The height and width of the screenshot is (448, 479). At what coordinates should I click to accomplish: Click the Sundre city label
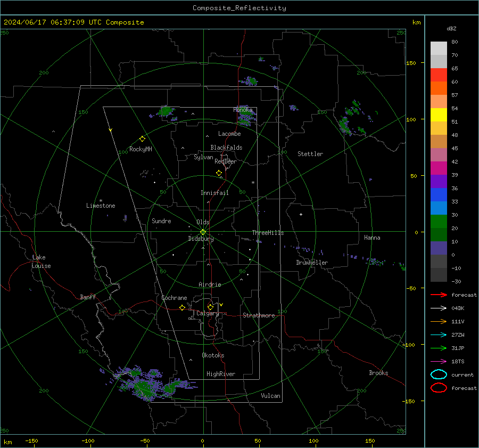[161, 221]
